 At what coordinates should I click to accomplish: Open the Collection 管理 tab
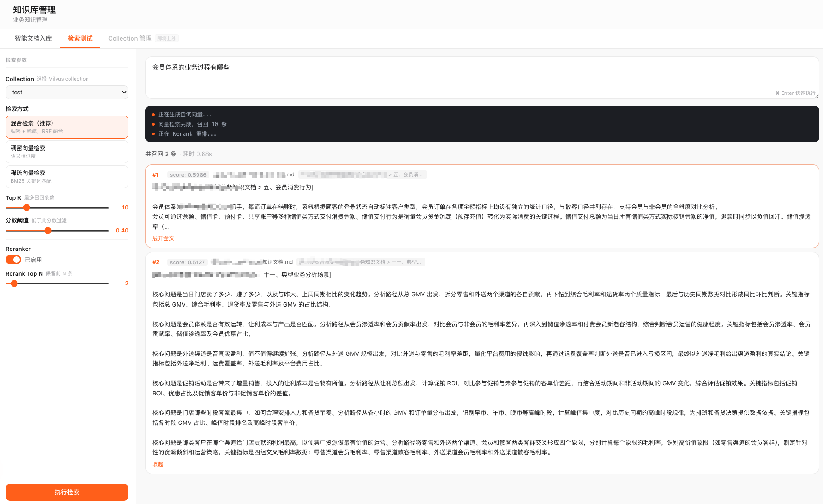click(130, 39)
